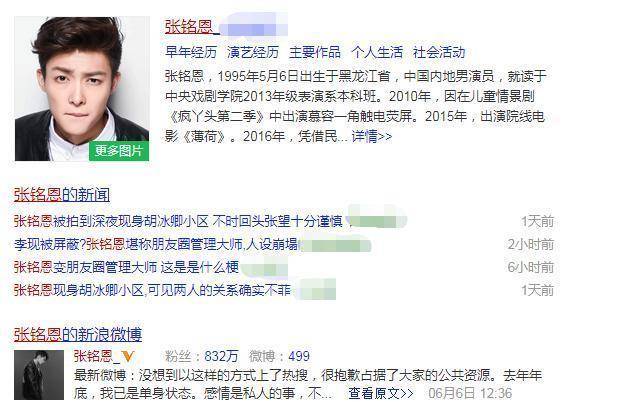Open 张铭恩的新闻 heading link
The width and height of the screenshot is (633, 402).
click(62, 195)
